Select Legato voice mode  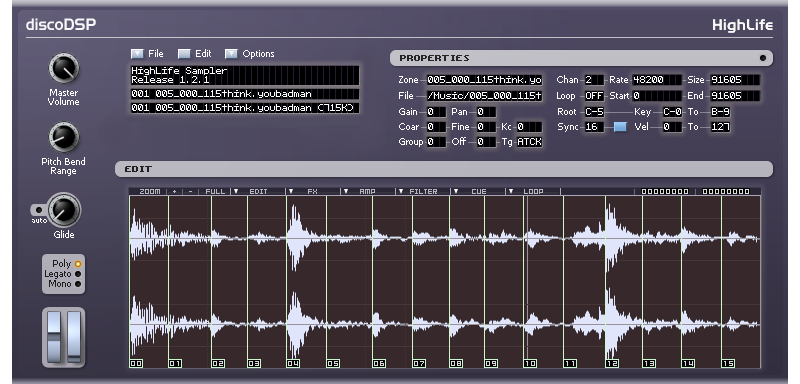[78, 274]
